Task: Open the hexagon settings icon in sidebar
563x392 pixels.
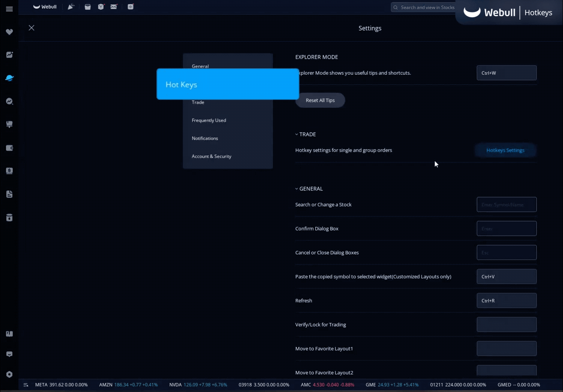Action: click(x=9, y=374)
